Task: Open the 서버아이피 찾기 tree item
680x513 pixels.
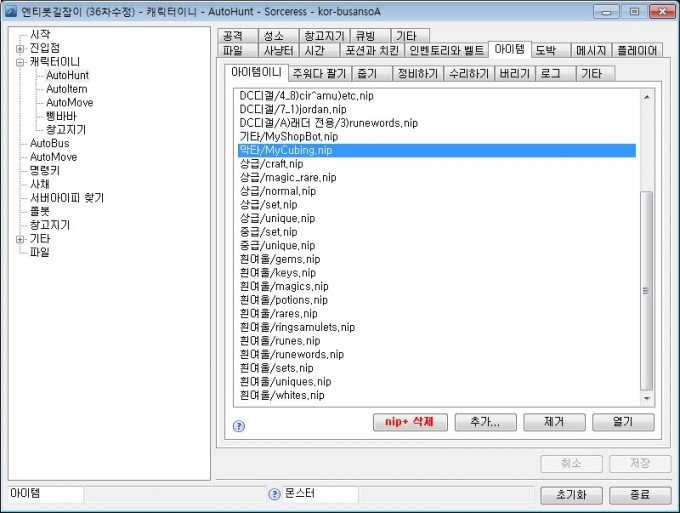Action: click(66, 198)
